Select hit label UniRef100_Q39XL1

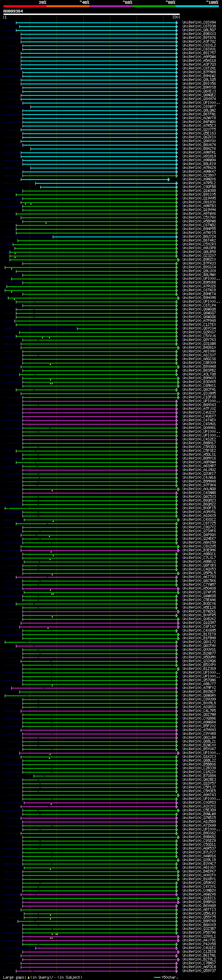coord(199,936)
